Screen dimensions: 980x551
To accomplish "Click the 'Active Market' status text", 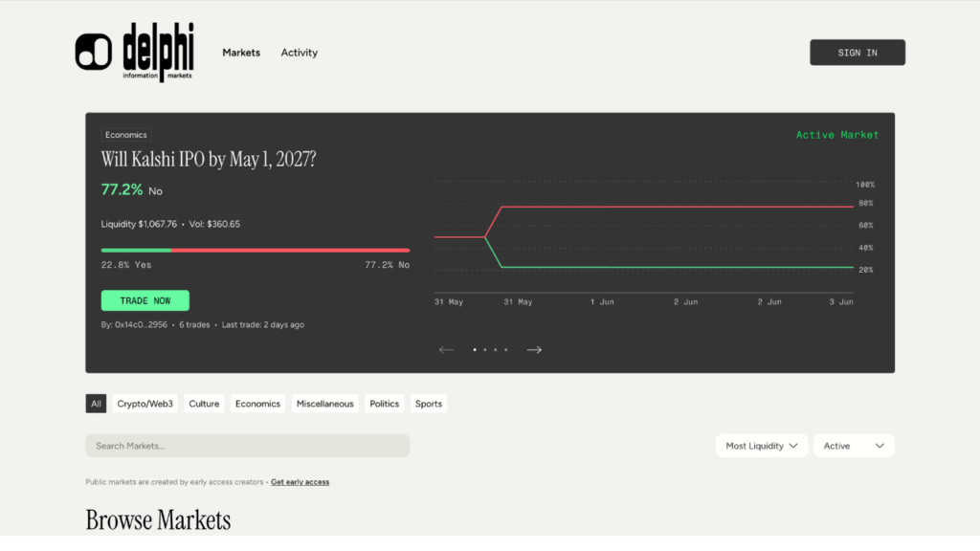I will (837, 135).
